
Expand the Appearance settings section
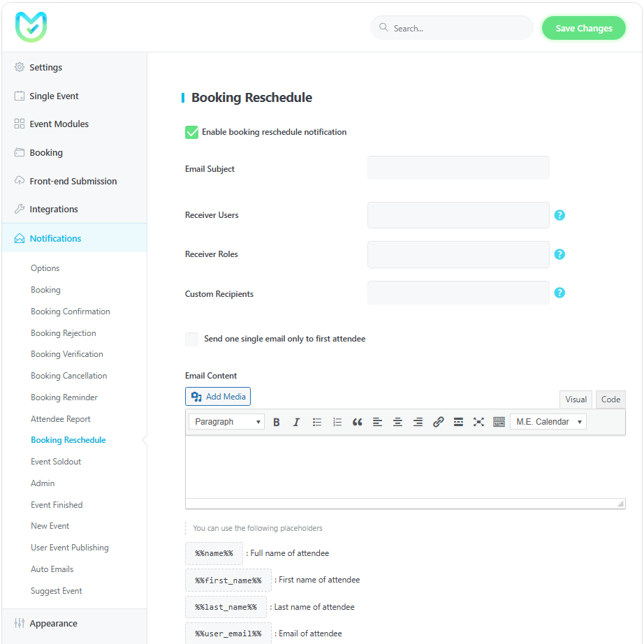coord(53,624)
